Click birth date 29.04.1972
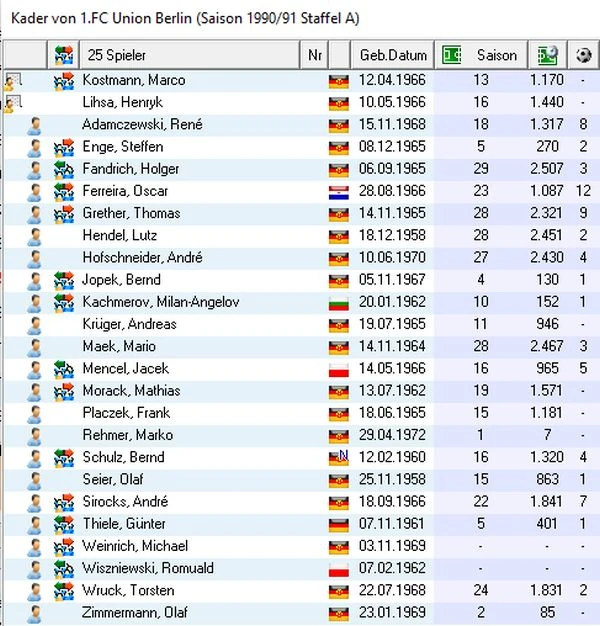The image size is (600, 626). (392, 435)
